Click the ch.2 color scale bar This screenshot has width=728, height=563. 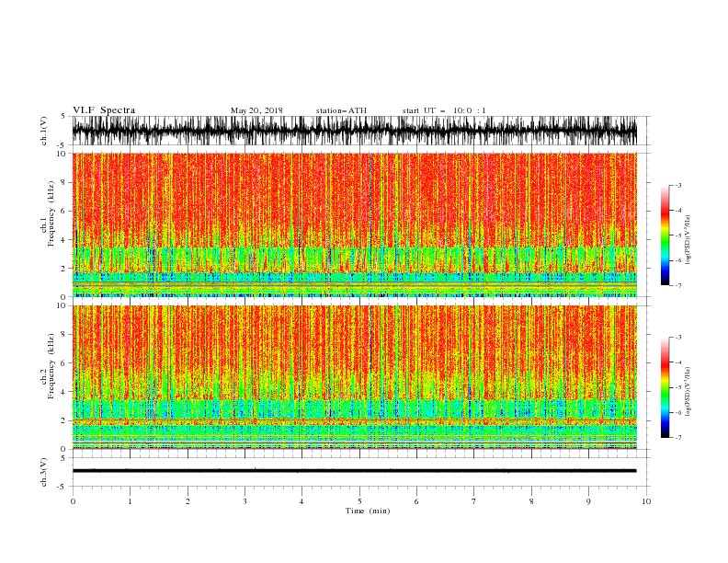coord(665,387)
